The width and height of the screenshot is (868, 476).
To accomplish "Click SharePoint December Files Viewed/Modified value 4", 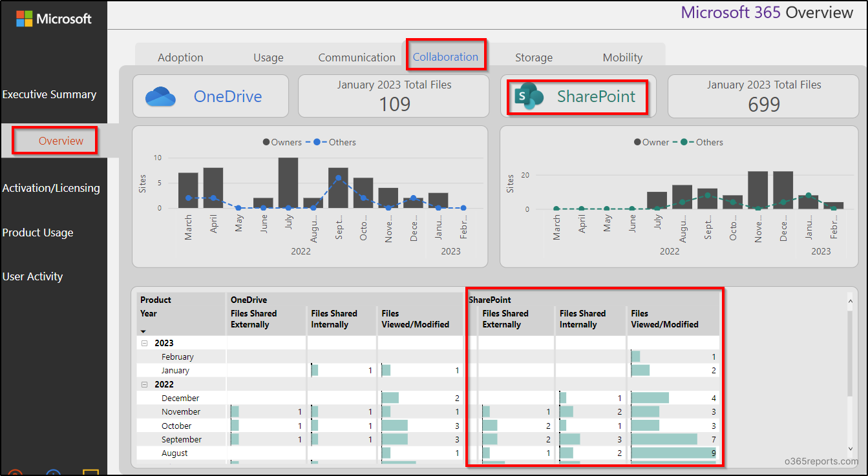I will click(x=714, y=398).
